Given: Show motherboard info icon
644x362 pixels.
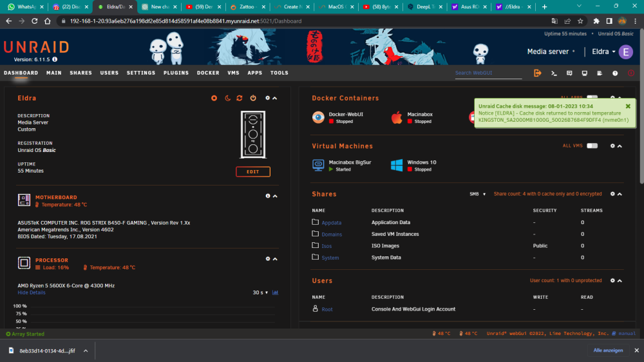Looking at the screenshot, I should [x=268, y=196].
